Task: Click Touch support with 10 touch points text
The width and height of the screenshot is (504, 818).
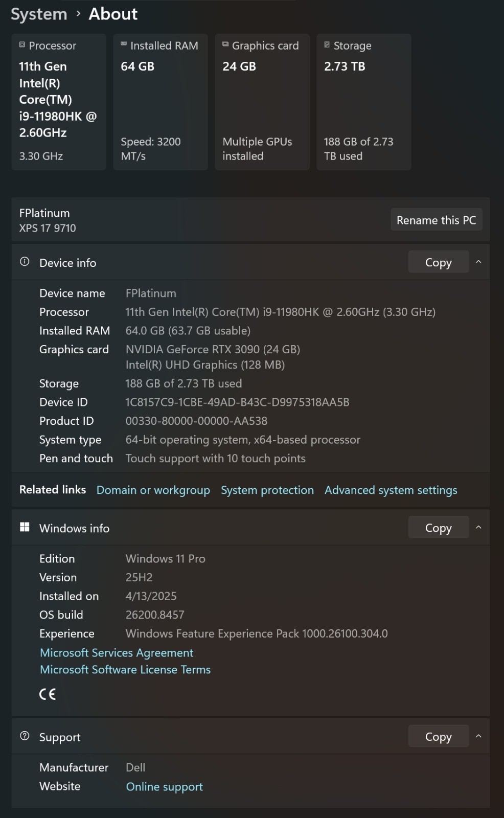Action: pyautogui.click(x=216, y=458)
